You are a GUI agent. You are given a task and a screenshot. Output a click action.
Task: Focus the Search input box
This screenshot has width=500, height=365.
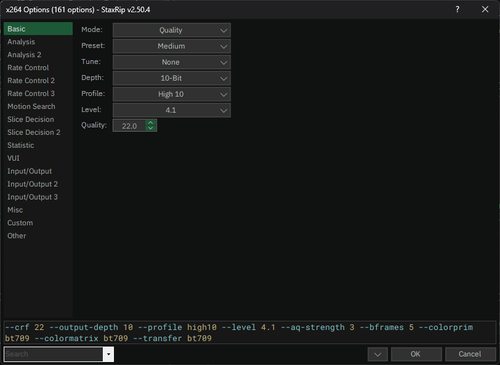point(53,354)
